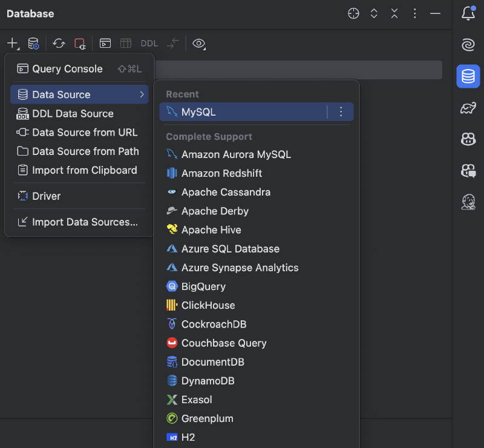Open the Database tool window icon
This screenshot has height=448, width=484.
click(x=468, y=76)
